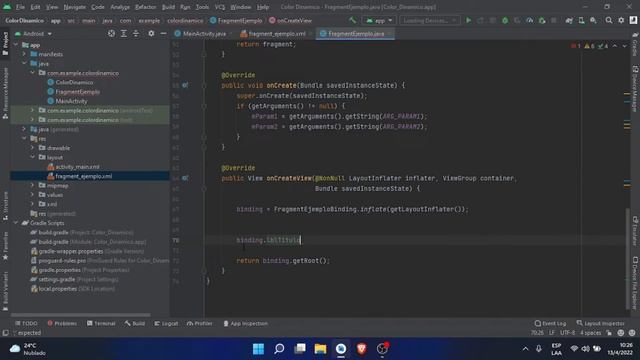
Task: Click the Sync Project with Gradle icon
Action: 569,20
